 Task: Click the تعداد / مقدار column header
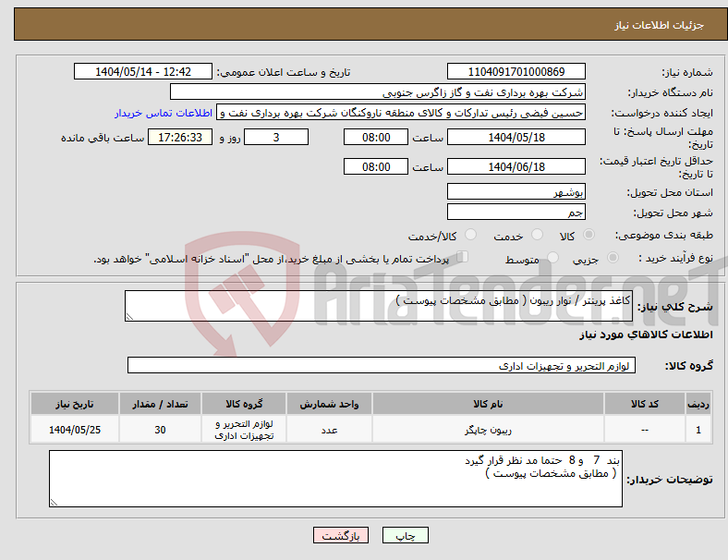coord(160,404)
